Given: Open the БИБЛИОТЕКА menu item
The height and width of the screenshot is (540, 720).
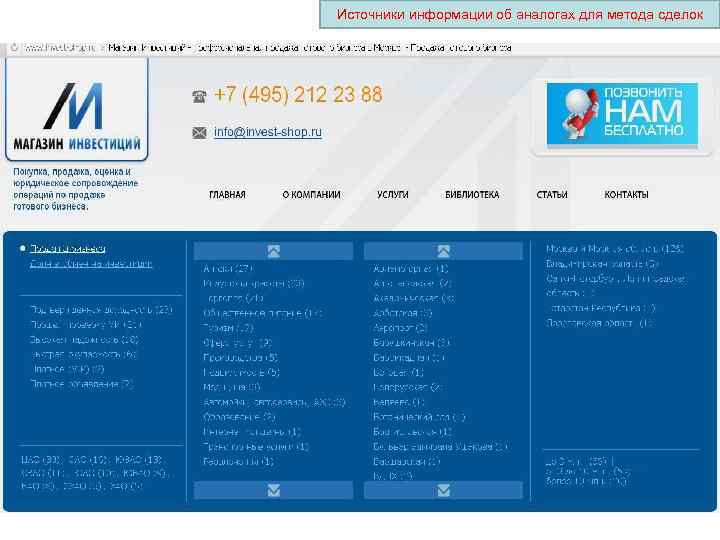Looking at the screenshot, I should pos(472,195).
